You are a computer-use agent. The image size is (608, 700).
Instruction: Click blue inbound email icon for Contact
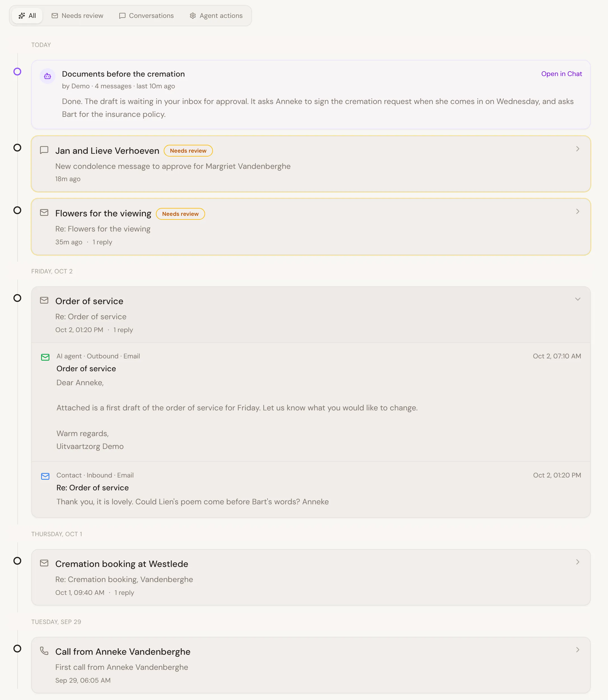point(45,476)
